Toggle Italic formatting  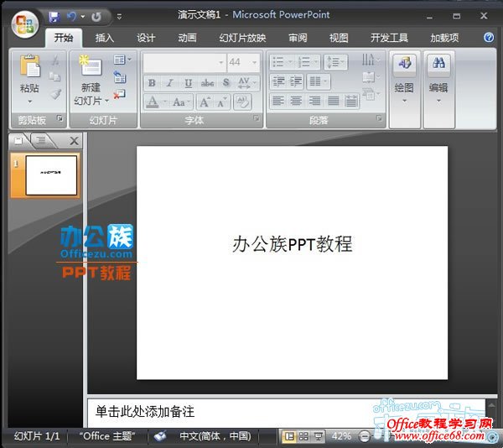(170, 83)
